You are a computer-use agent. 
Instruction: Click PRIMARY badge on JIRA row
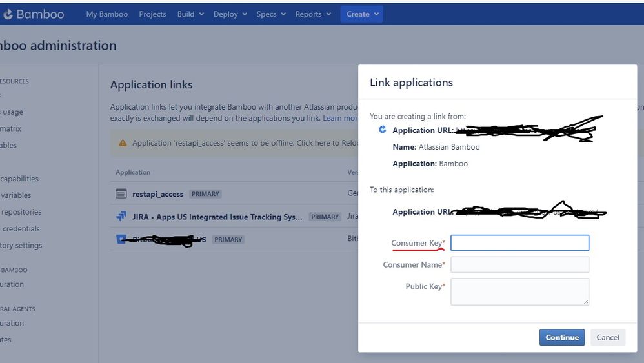pos(325,217)
